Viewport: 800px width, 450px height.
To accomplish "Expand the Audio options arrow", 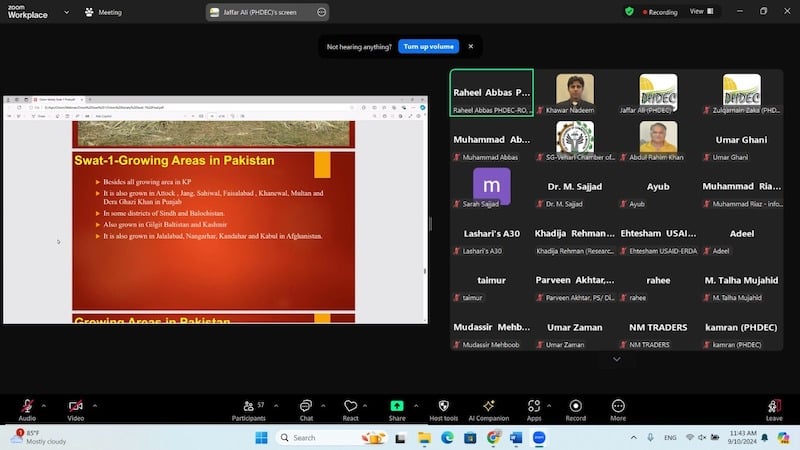I will click(x=46, y=405).
